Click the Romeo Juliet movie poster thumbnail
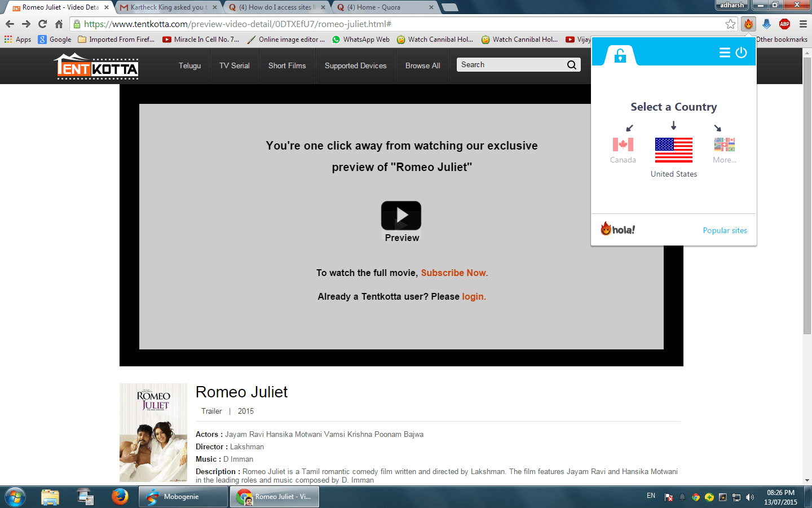 point(153,432)
